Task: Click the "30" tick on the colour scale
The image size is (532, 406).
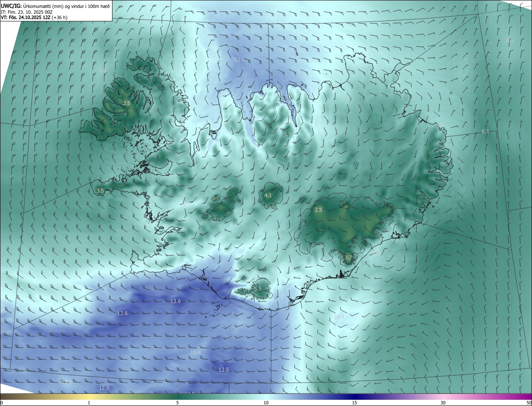Action: [x=443, y=403]
